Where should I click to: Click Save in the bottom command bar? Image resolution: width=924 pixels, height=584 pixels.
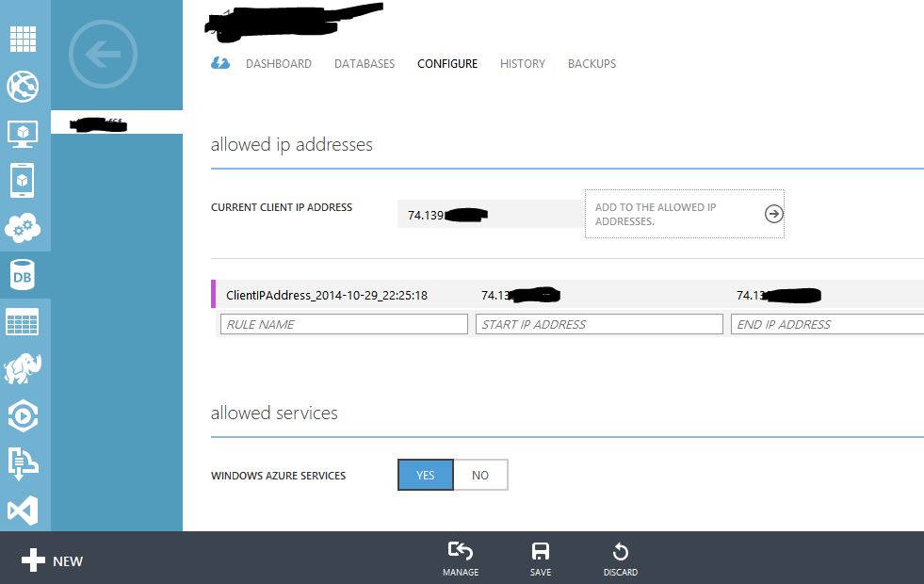tap(541, 559)
